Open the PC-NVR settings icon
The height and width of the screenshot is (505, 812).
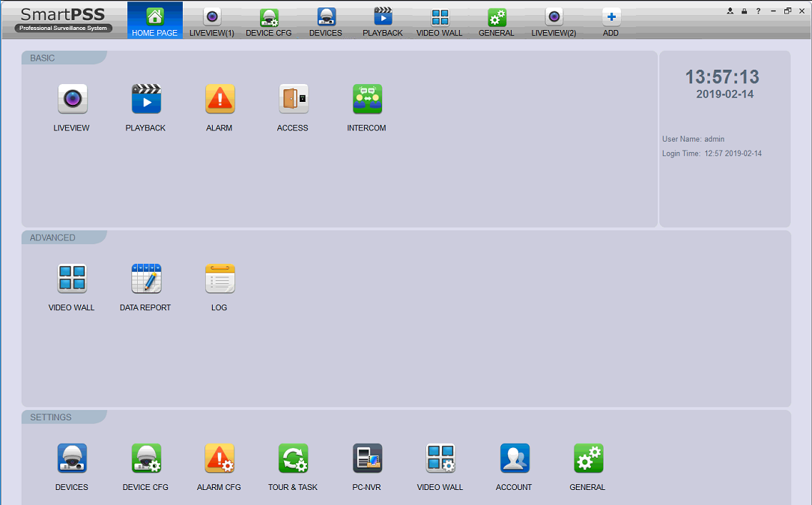367,459
